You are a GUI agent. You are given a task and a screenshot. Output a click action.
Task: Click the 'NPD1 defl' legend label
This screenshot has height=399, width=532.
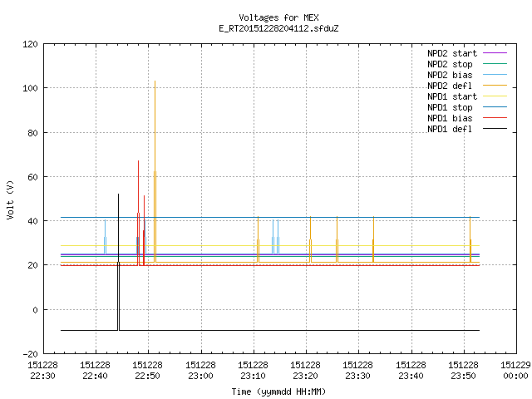pyautogui.click(x=450, y=130)
